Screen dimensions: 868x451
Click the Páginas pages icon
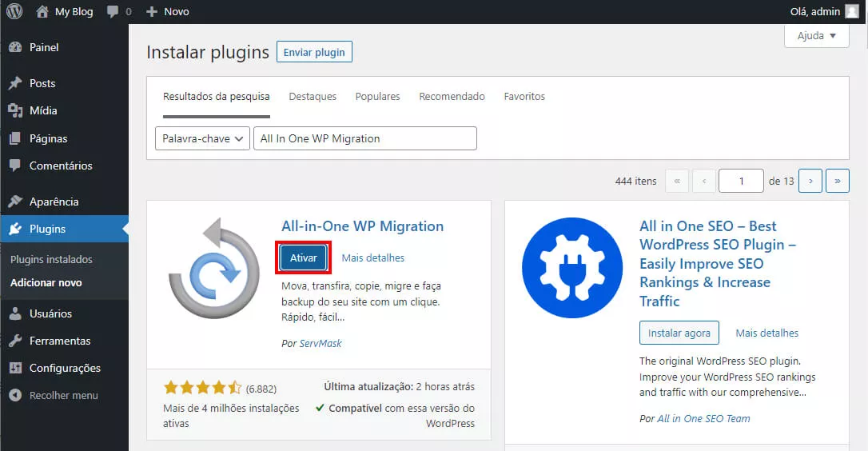[x=15, y=138]
